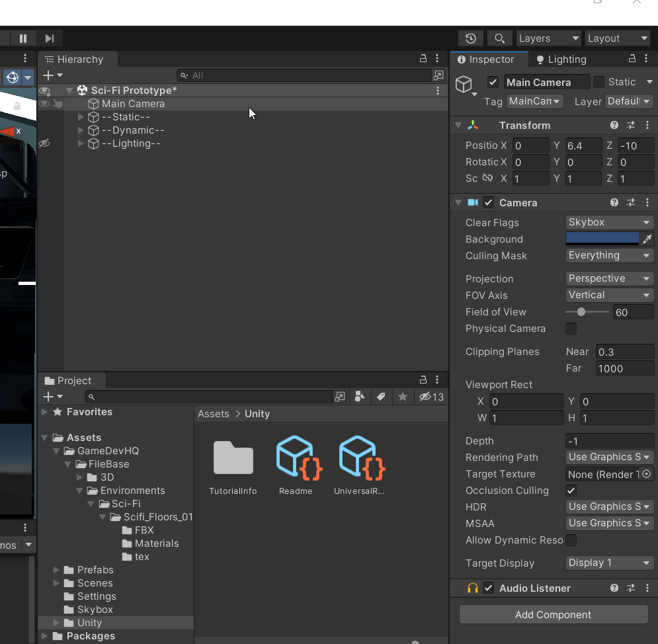Toggle the Static checkbox for Main Camera

[598, 82]
